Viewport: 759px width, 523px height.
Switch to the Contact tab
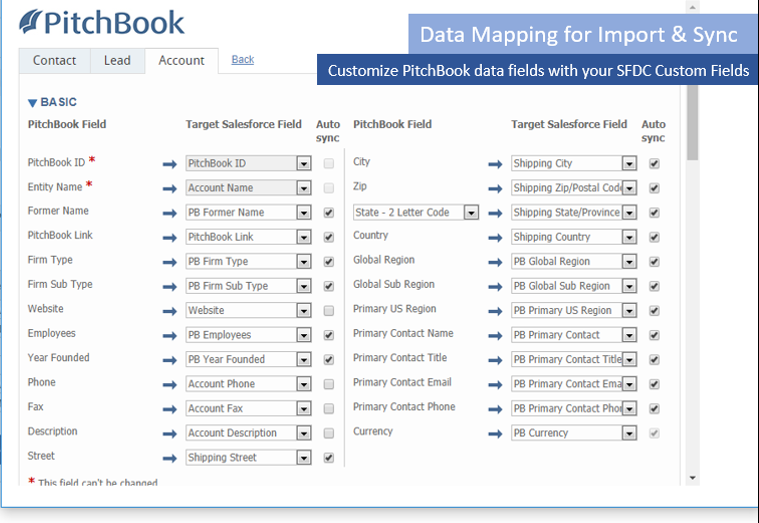point(54,60)
